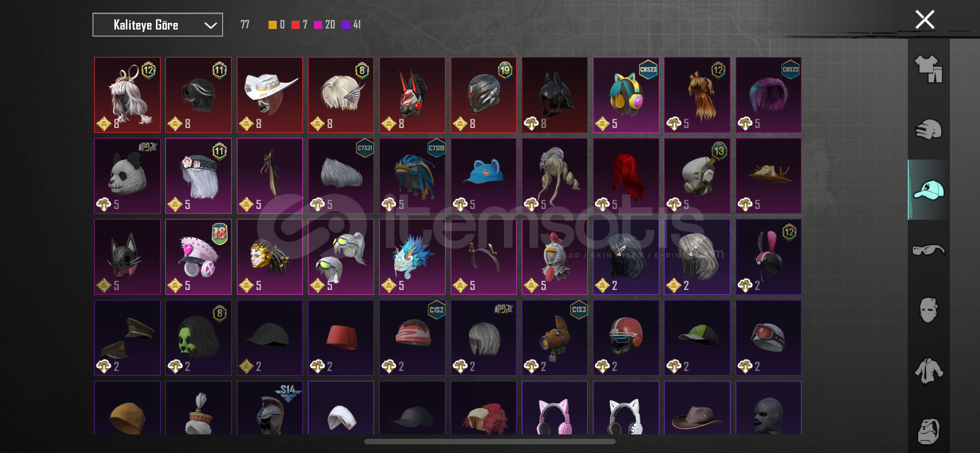Pick the blue cap with ears
Screen dimensions: 980x453
(x=483, y=176)
